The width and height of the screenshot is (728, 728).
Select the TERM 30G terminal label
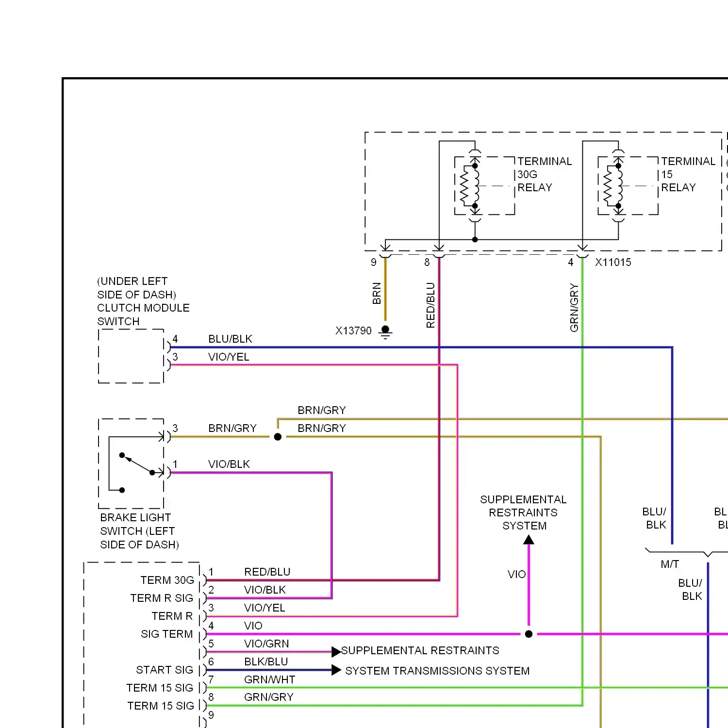click(167, 580)
